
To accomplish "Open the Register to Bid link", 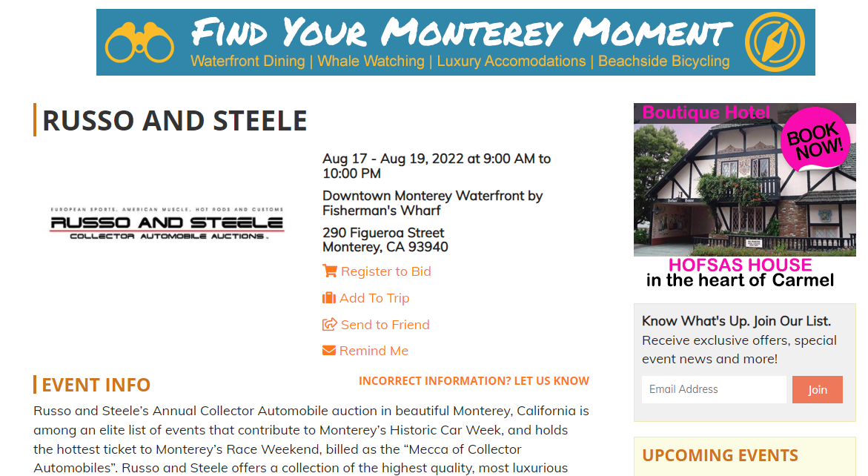I will pyautogui.click(x=386, y=271).
